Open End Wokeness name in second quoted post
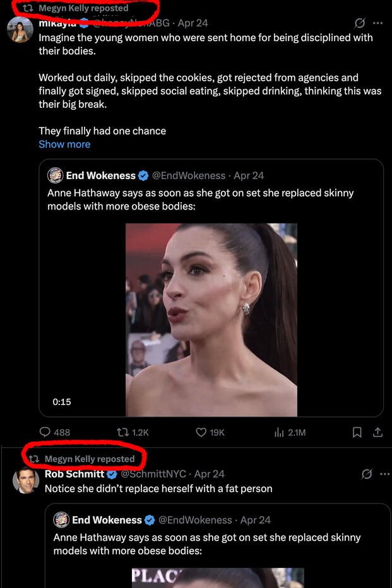Screen dimensions: 392x588 (107, 520)
